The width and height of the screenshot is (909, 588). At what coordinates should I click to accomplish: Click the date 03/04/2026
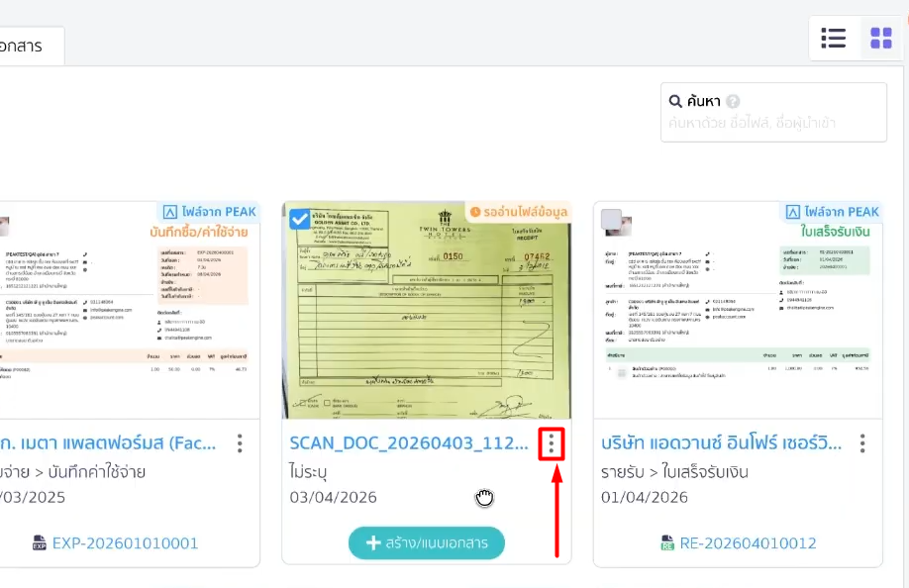pyautogui.click(x=333, y=497)
